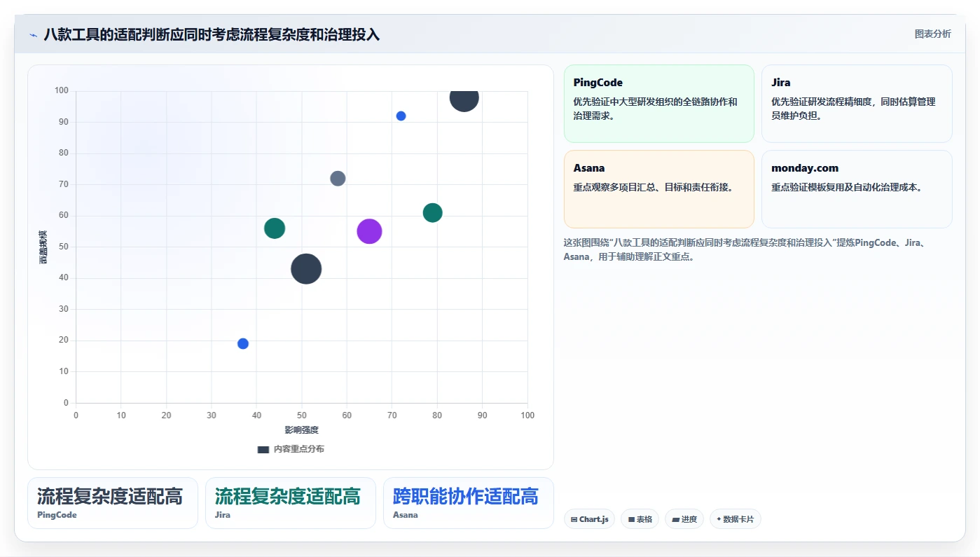980x557 pixels.
Task: Click the 图表分析 label in the header
Action: 932,34
